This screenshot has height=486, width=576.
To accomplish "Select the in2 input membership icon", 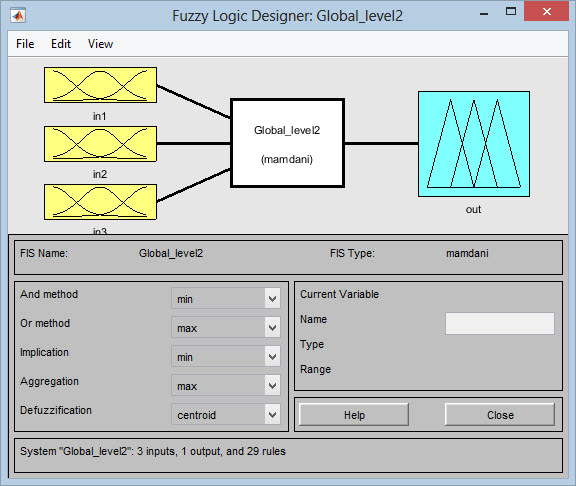I will point(100,144).
